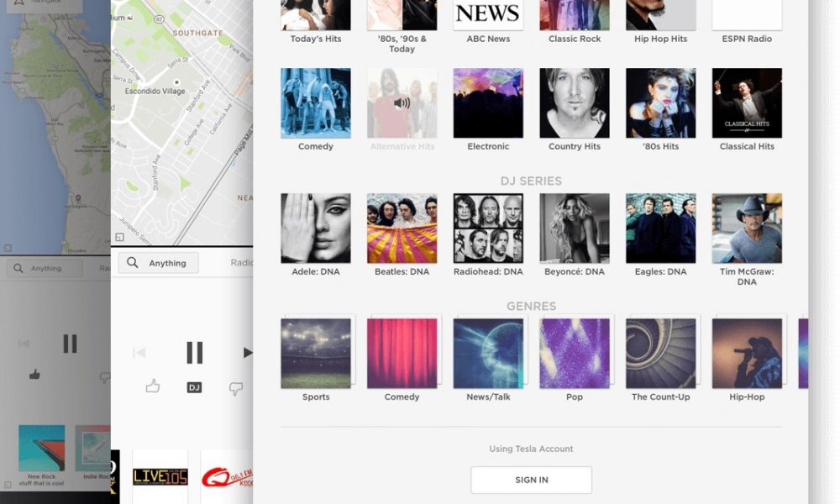
Task: Select the LIVE 105 station logo
Action: [160, 476]
